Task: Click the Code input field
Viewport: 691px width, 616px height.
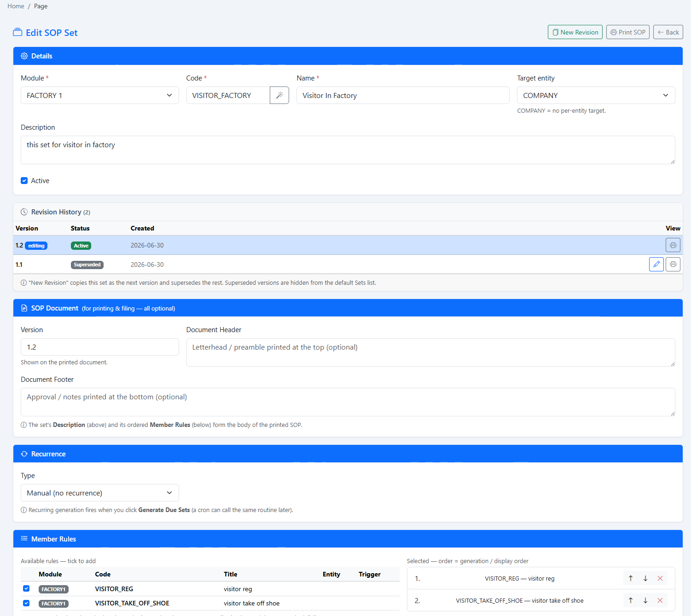Action: click(x=228, y=95)
